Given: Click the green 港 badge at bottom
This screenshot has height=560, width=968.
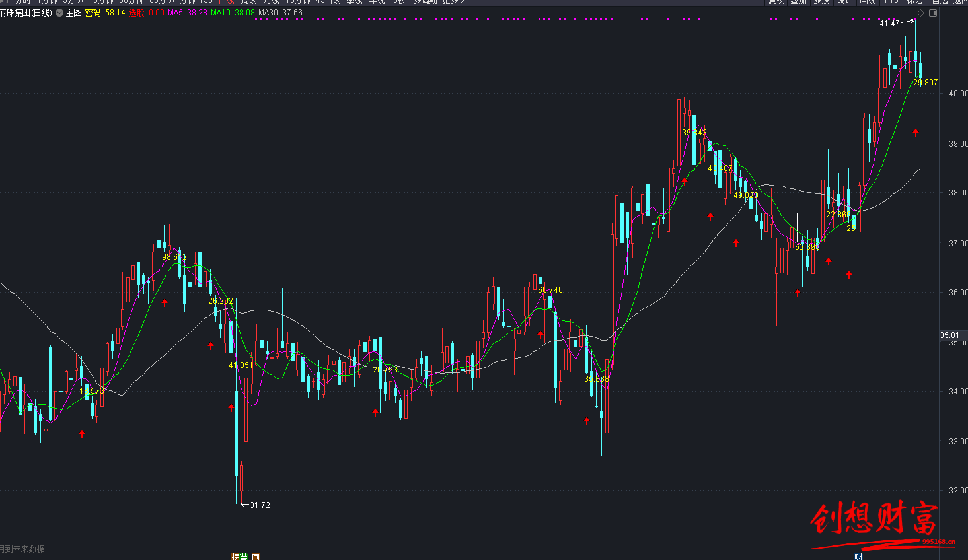Looking at the screenshot, I should pos(243,557).
